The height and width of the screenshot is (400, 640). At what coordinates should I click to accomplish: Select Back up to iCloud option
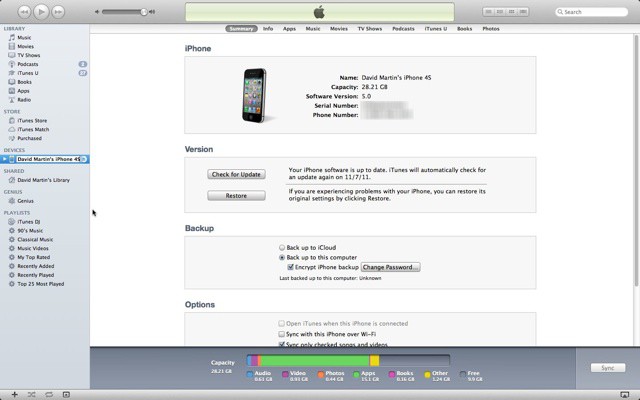point(282,246)
